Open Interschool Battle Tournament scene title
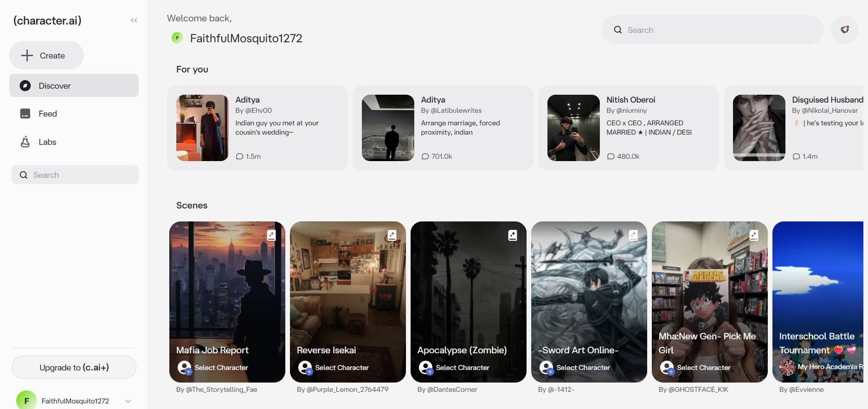Image resolution: width=868 pixels, height=409 pixels. [x=817, y=343]
